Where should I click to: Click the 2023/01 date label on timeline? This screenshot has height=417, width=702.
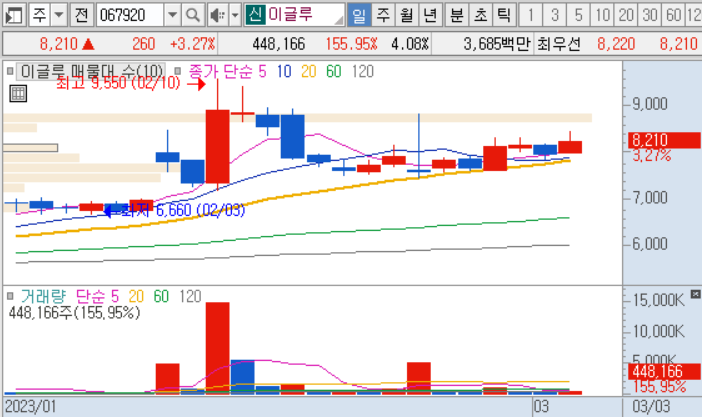(30, 407)
